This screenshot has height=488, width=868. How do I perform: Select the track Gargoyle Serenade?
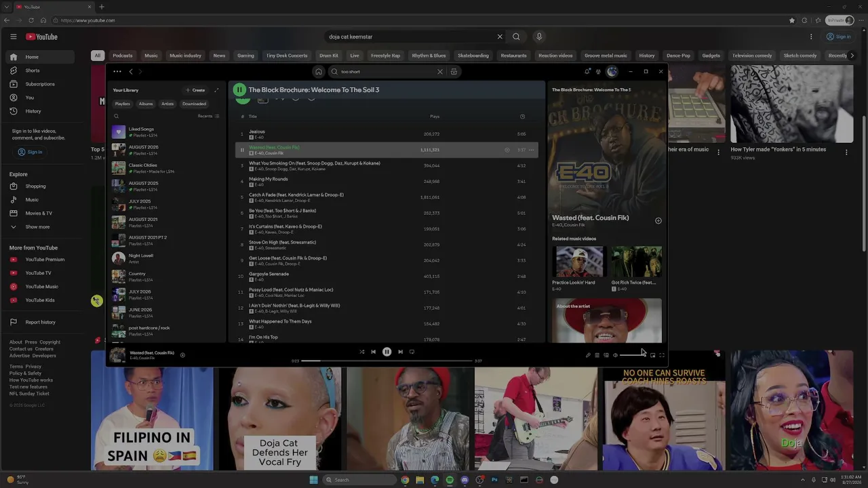pos(387,277)
